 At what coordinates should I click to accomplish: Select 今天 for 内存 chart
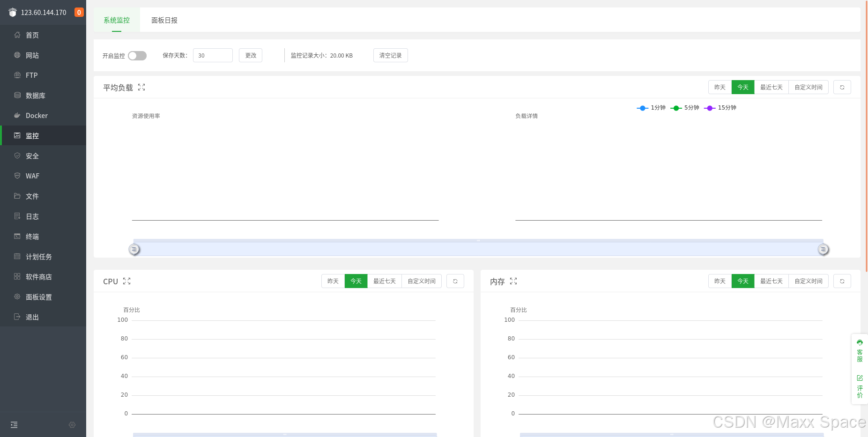coord(743,281)
